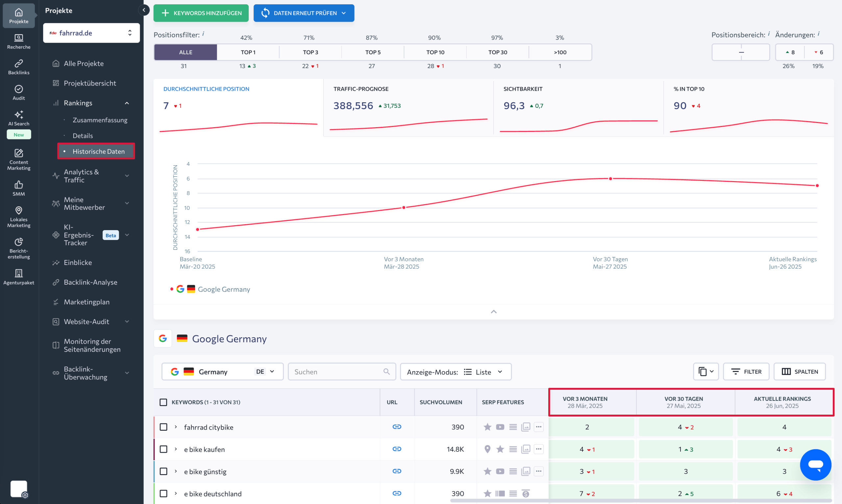Open URL link icon for fahrrad citybike
The width and height of the screenshot is (842, 504).
pos(397,426)
